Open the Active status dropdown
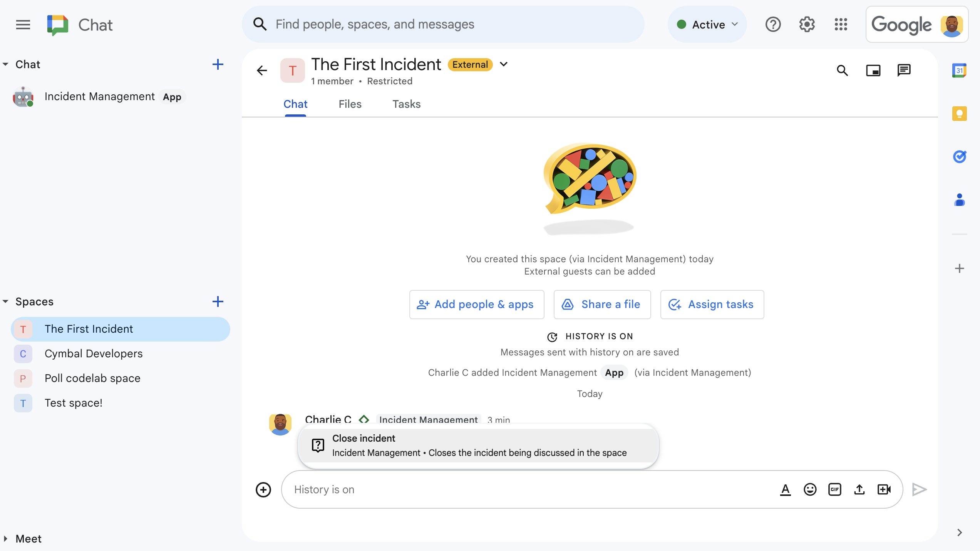 coord(707,25)
